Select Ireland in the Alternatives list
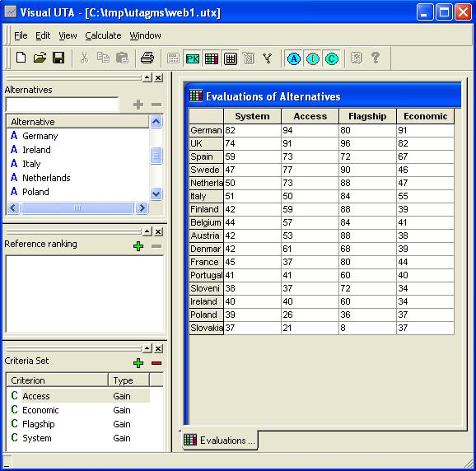This screenshot has height=471, width=476. 36,150
